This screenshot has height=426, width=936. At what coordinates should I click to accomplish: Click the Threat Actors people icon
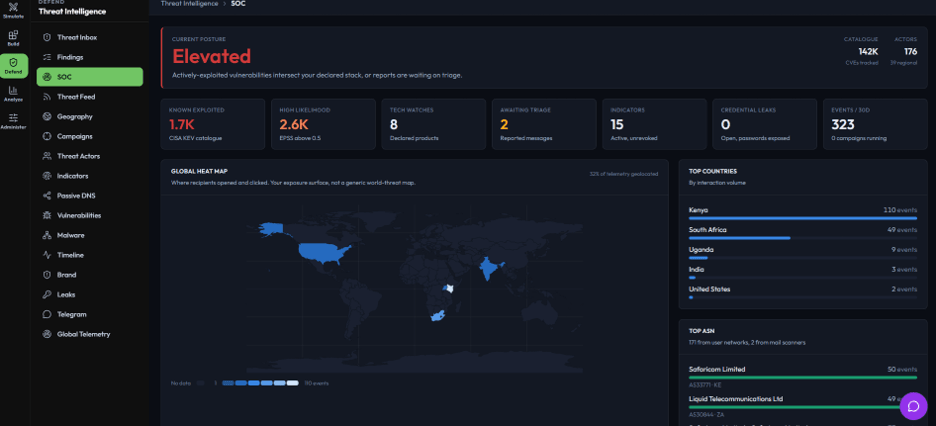click(x=47, y=156)
